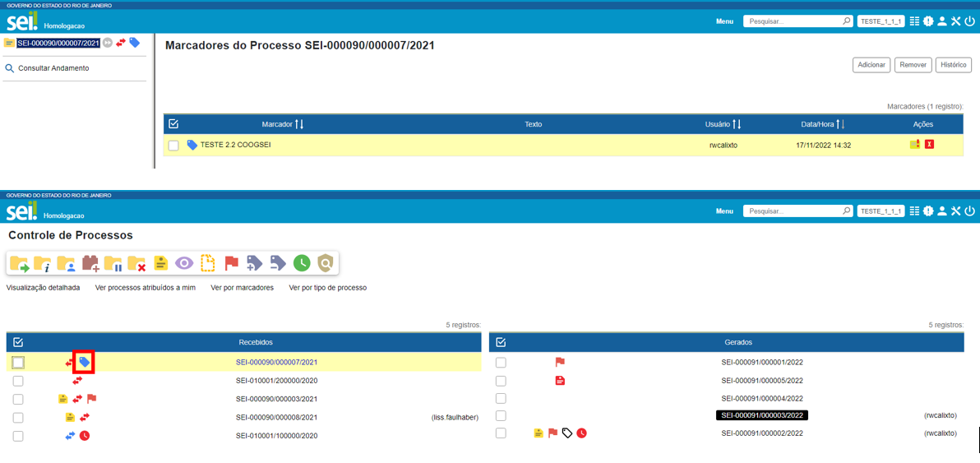Click the purple eye icon in the toolbar
Viewport: 980px width, 463px height.
[184, 263]
